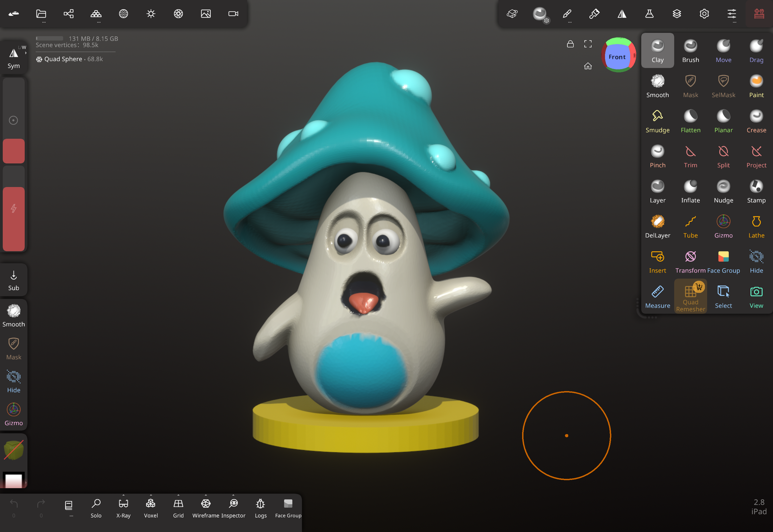Reset camera with the home button
Screen dimensions: 773x532
click(x=587, y=66)
